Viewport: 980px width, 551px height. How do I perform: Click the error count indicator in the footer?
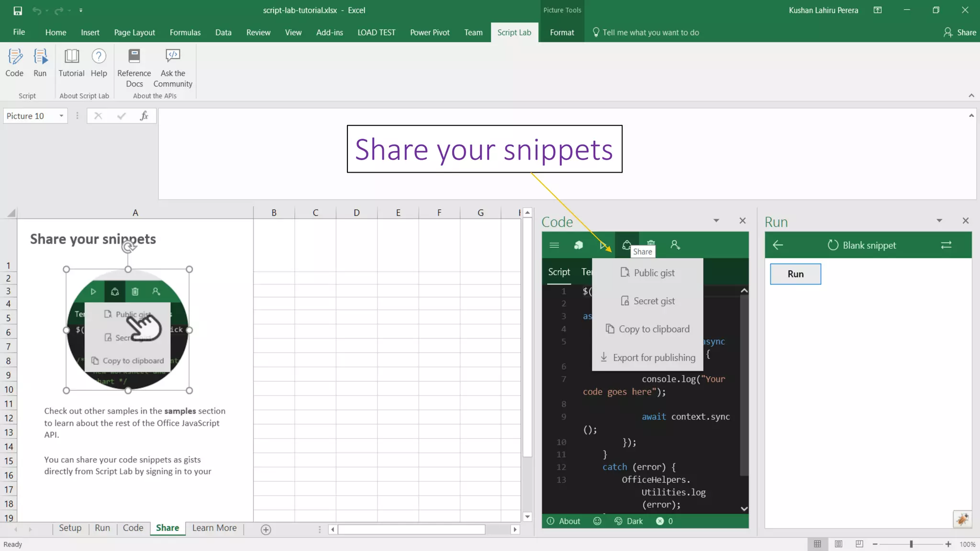click(x=664, y=521)
